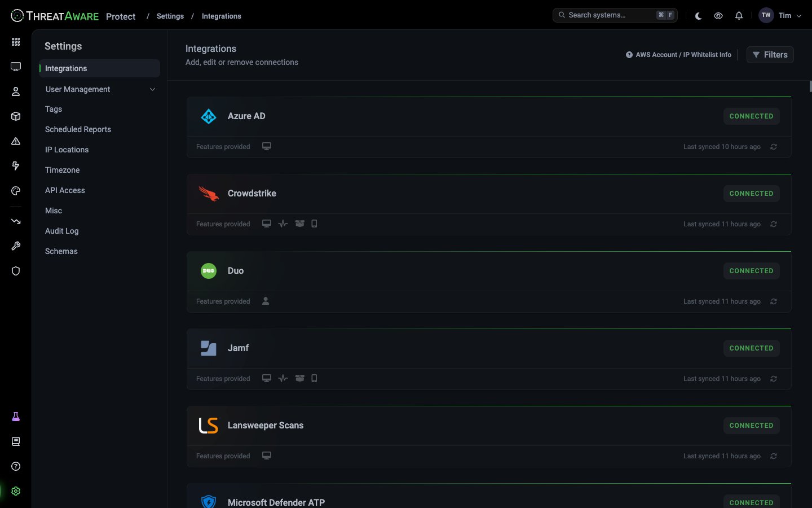Go to IP Locations settings

coord(67,150)
